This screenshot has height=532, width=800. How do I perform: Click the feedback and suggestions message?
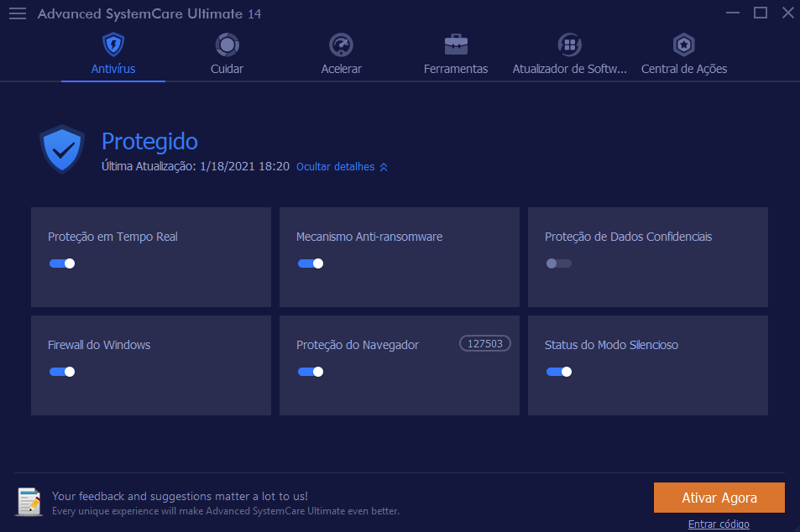(x=180, y=496)
